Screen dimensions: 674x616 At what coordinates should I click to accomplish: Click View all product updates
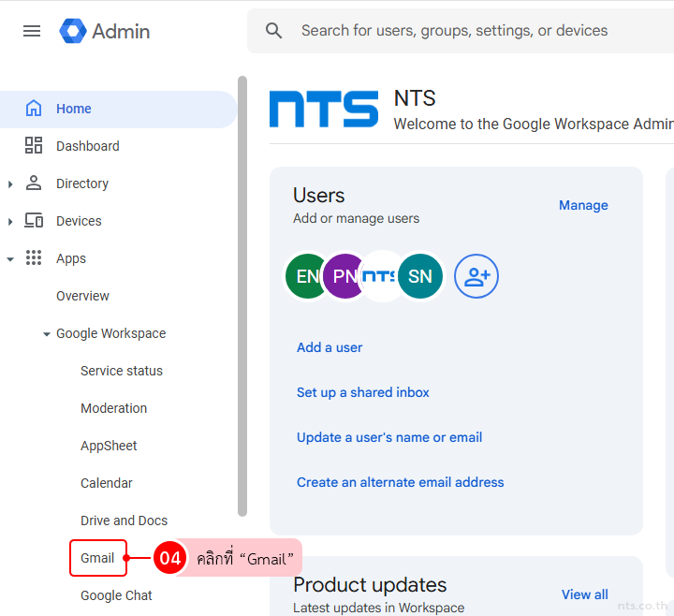click(x=584, y=594)
